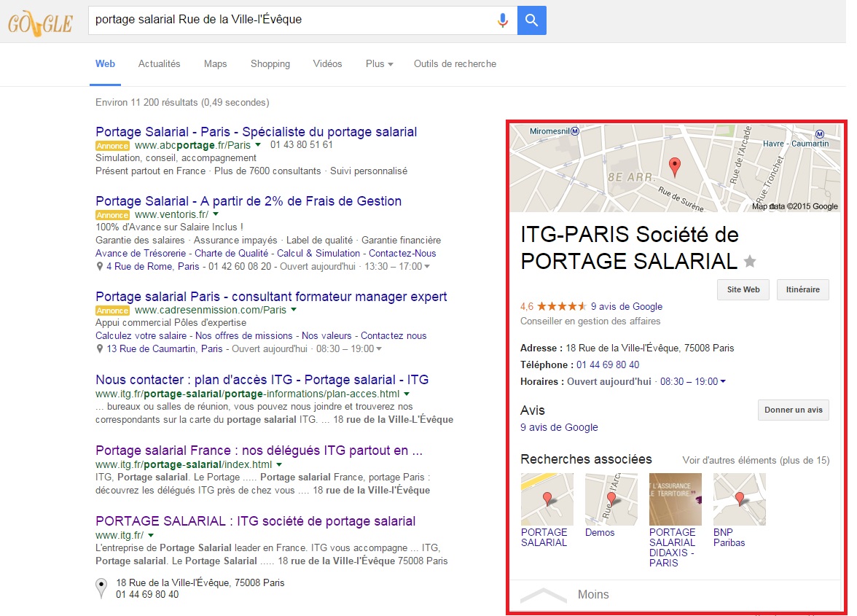Collapse the panel with the Moins chevron
Image resolution: width=857 pixels, height=616 pixels.
(x=544, y=595)
